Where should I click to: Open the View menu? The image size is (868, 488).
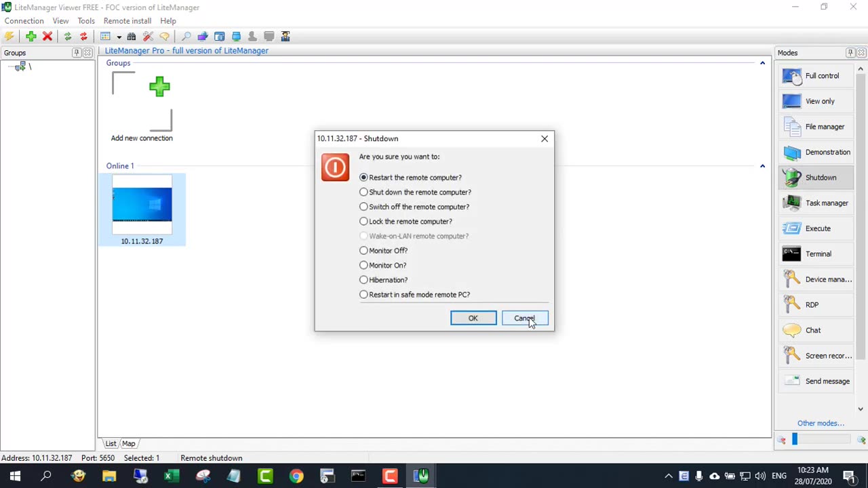[60, 21]
